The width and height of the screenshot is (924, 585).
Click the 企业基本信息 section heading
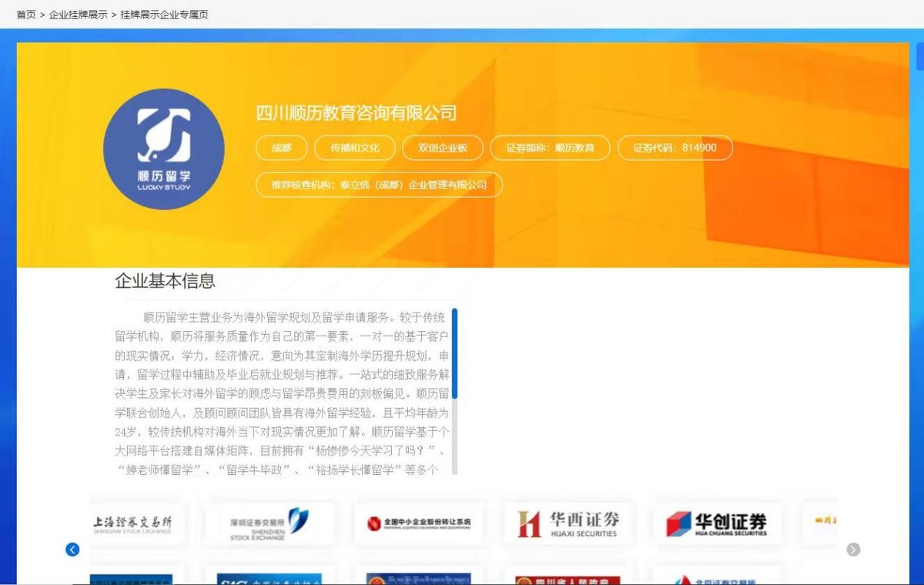pyautogui.click(x=165, y=281)
